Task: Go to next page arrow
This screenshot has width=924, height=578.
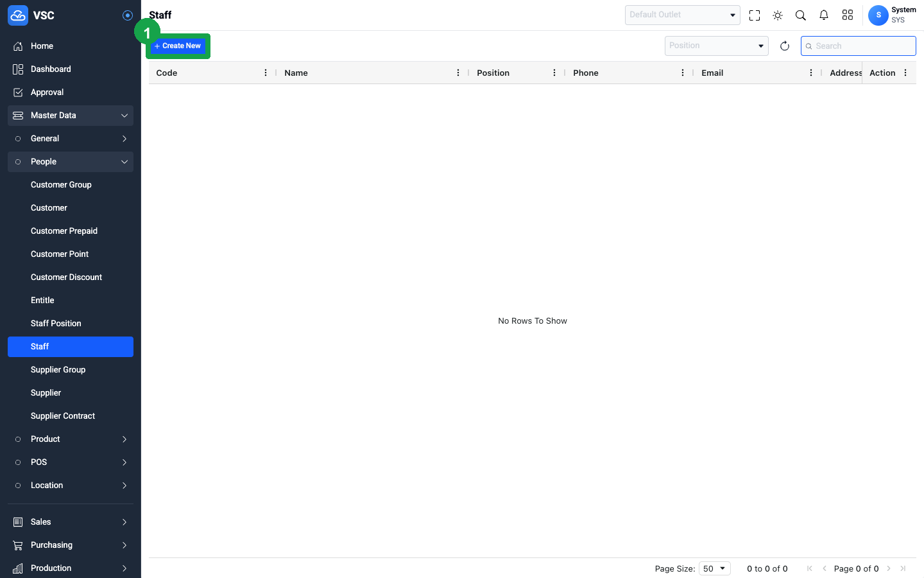Action: point(889,568)
